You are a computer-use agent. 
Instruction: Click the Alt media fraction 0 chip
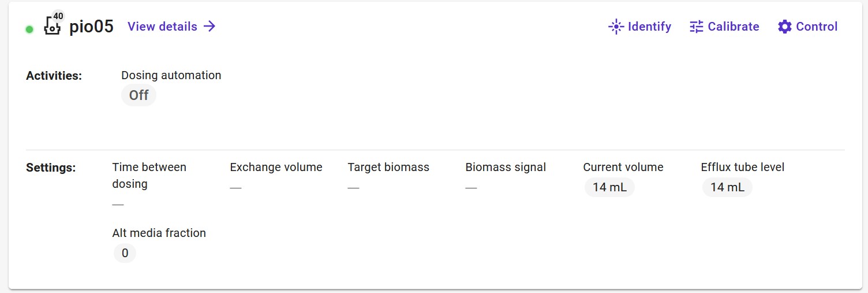click(x=125, y=253)
